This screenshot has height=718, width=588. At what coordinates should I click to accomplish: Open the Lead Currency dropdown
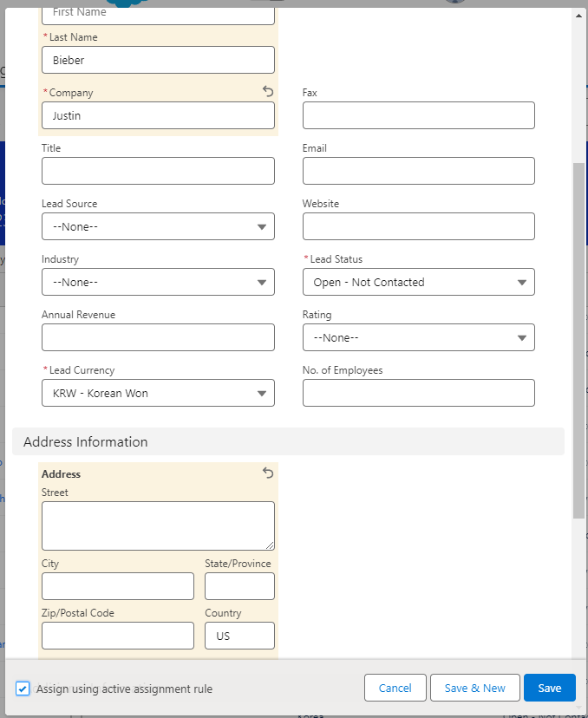click(x=158, y=393)
